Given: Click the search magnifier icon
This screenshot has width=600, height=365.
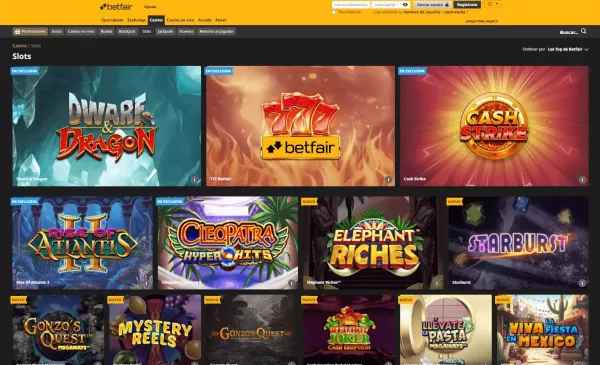Looking at the screenshot, I should [584, 31].
